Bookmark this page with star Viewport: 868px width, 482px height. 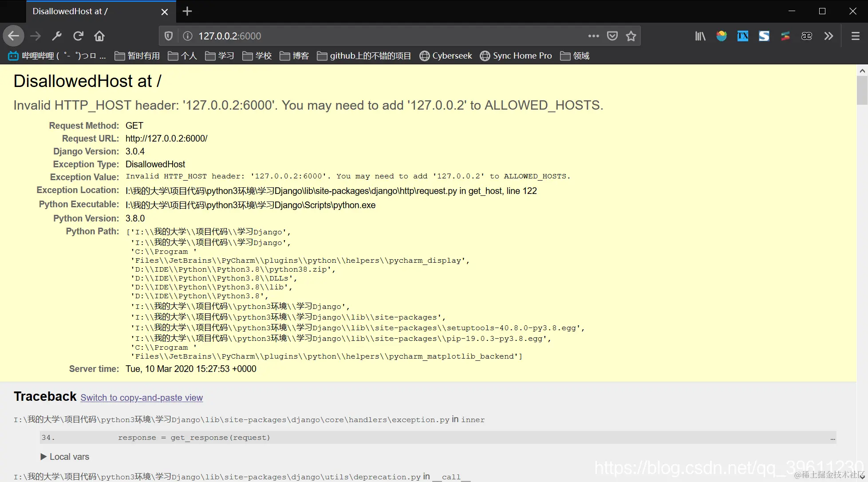(631, 36)
